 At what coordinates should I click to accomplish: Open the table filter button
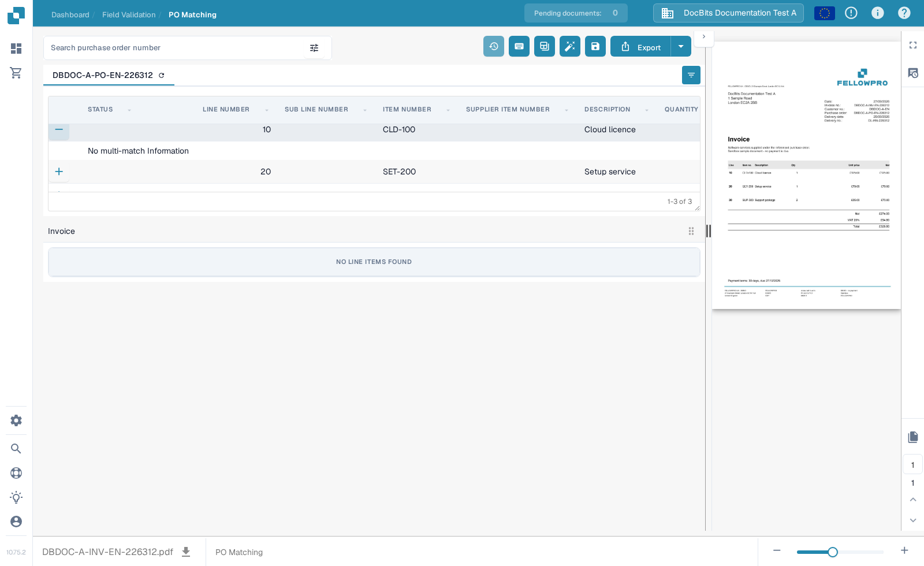click(691, 75)
